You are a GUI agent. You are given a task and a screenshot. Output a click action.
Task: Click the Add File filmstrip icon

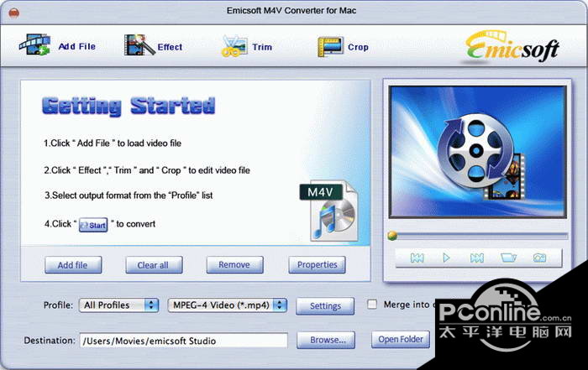[x=34, y=45]
